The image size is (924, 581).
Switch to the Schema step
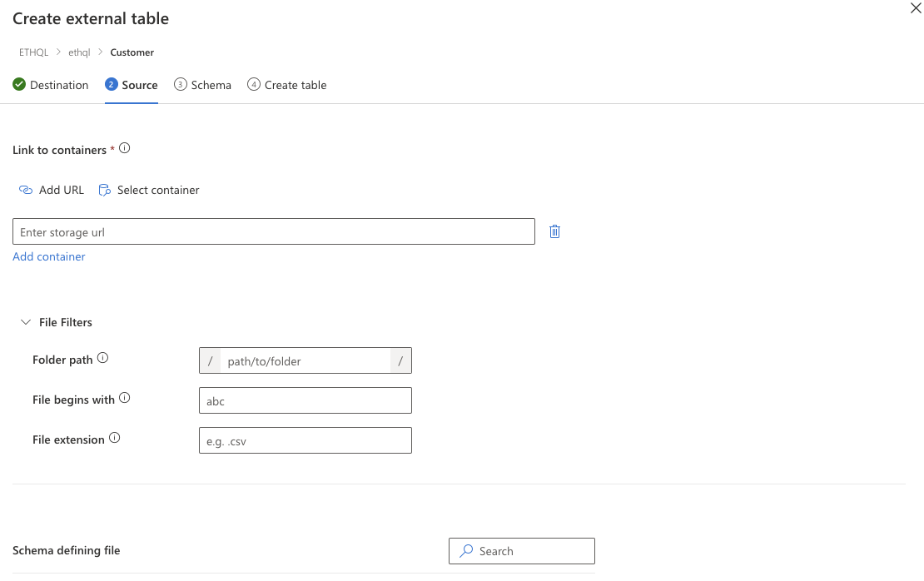tap(202, 84)
